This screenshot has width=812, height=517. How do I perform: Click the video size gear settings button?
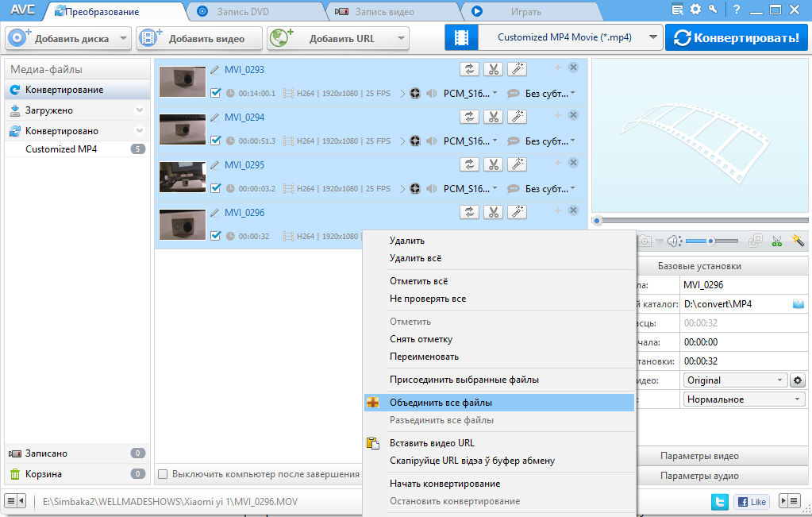click(x=798, y=380)
